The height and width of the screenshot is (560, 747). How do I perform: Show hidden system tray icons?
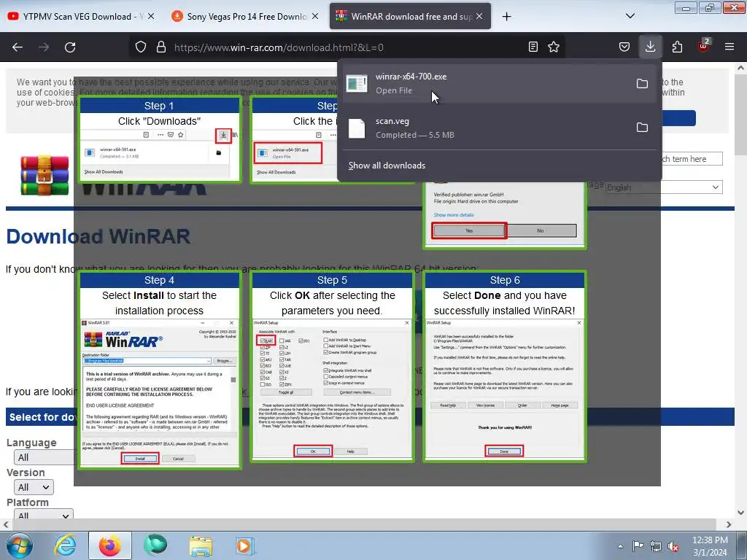[x=620, y=546]
